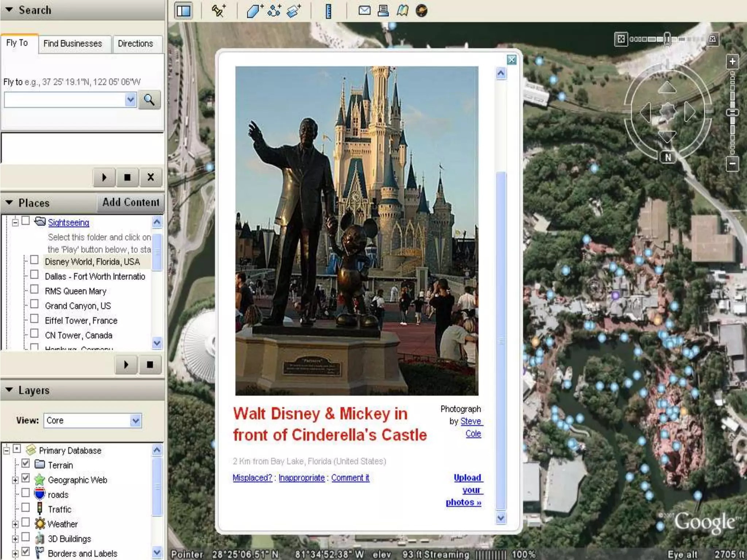Toggle the sidebar panel icon
This screenshot has height=560, width=747.
pyautogui.click(x=183, y=11)
